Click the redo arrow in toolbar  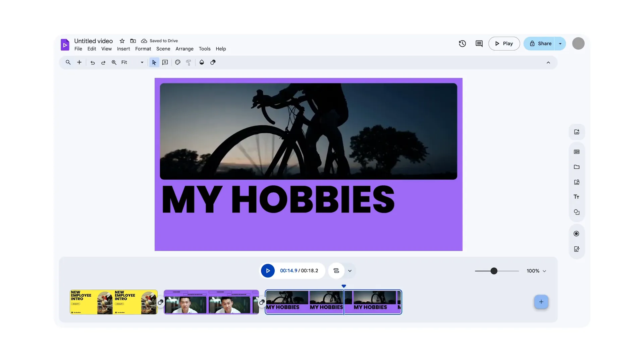tap(103, 62)
